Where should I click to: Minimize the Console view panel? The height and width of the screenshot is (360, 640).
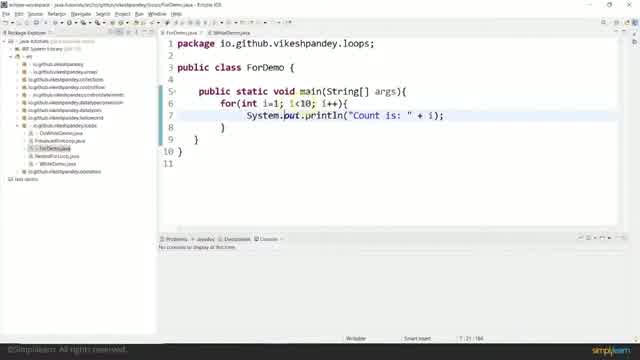pyautogui.click(x=617, y=238)
